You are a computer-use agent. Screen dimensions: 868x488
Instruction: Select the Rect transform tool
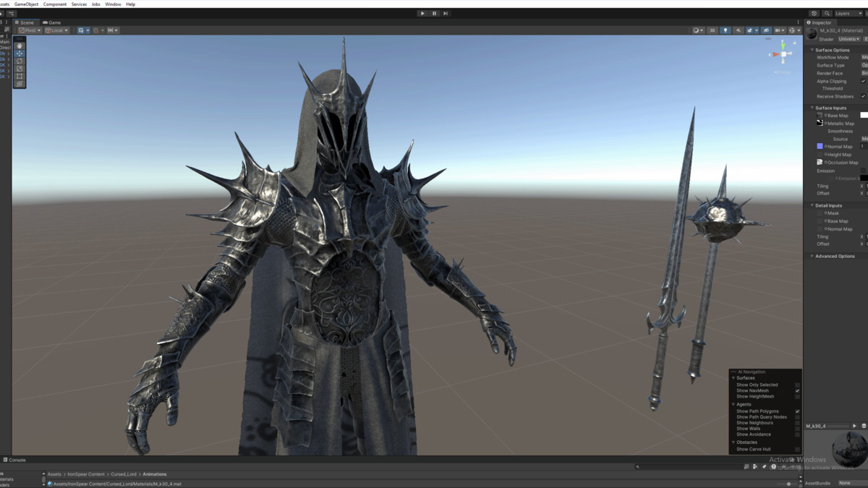[20, 77]
